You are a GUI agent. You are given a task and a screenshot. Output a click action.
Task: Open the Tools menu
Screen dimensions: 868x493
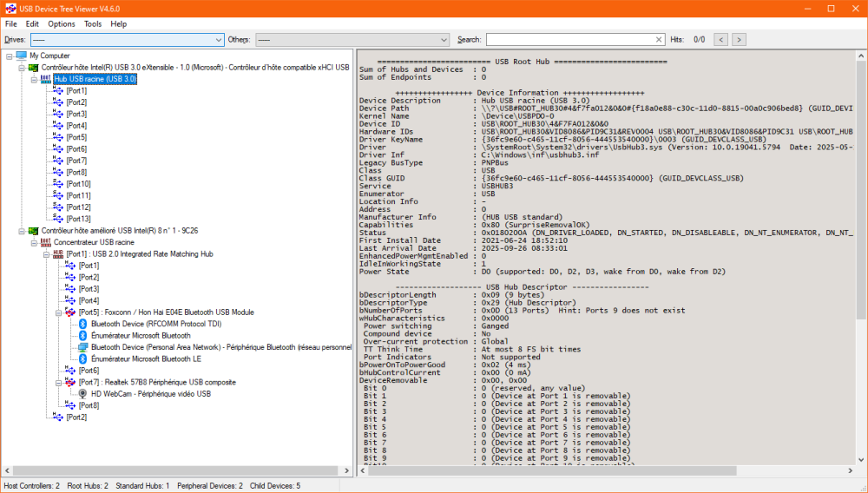93,23
